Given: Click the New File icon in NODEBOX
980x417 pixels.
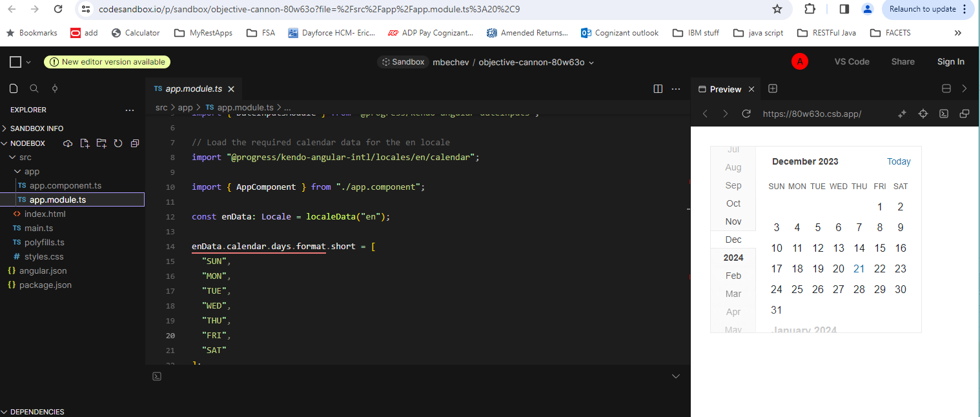Looking at the screenshot, I should tap(85, 143).
